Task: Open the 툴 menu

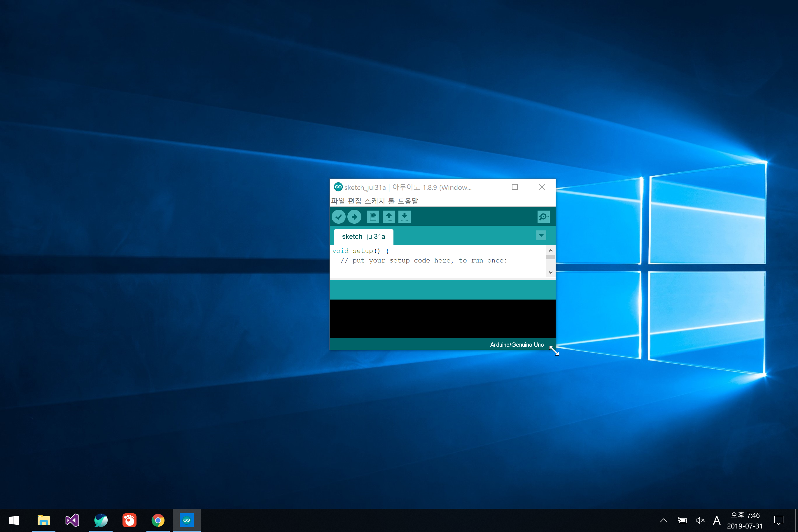Action: pyautogui.click(x=391, y=201)
